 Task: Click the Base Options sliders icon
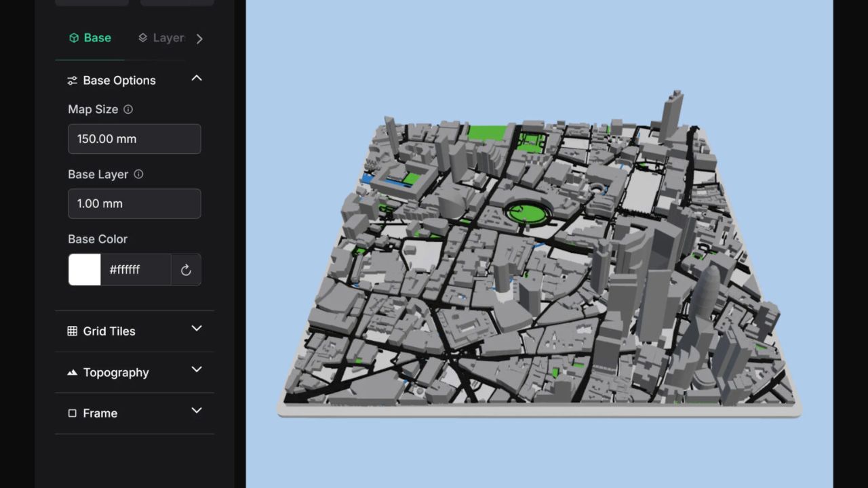[x=73, y=81]
